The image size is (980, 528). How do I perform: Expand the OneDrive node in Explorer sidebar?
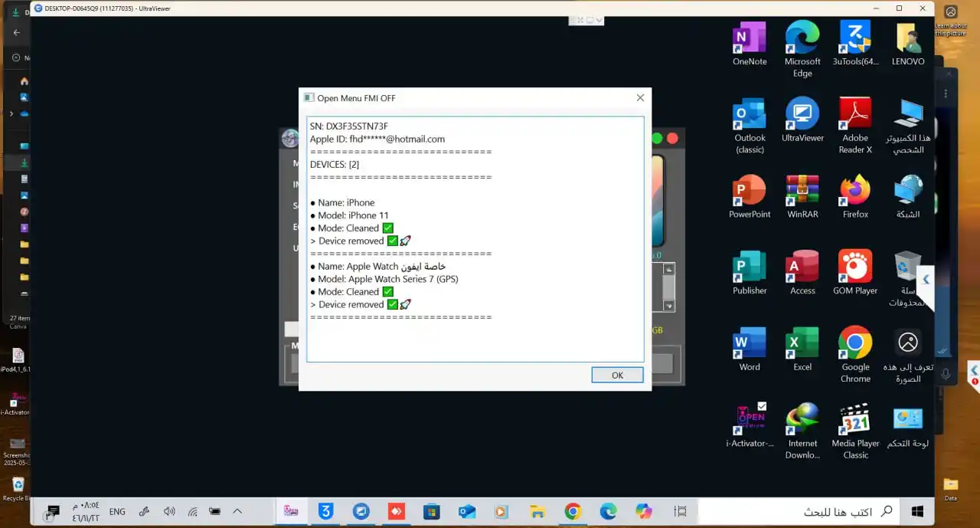pyautogui.click(x=11, y=113)
